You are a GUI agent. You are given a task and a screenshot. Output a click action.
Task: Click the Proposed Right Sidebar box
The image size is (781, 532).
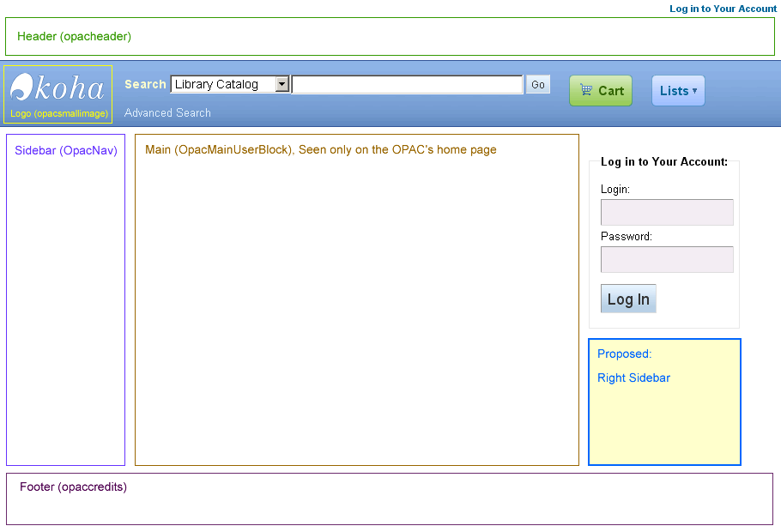tap(664, 402)
